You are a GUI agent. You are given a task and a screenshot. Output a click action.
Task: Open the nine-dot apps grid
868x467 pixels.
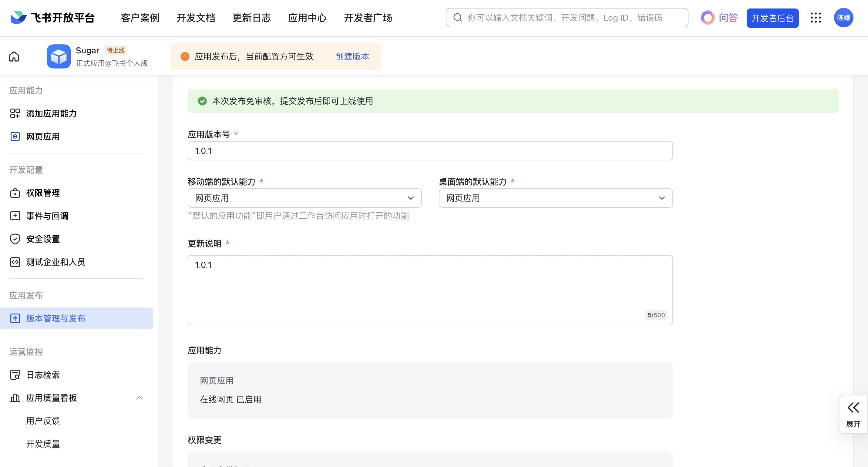(x=816, y=18)
